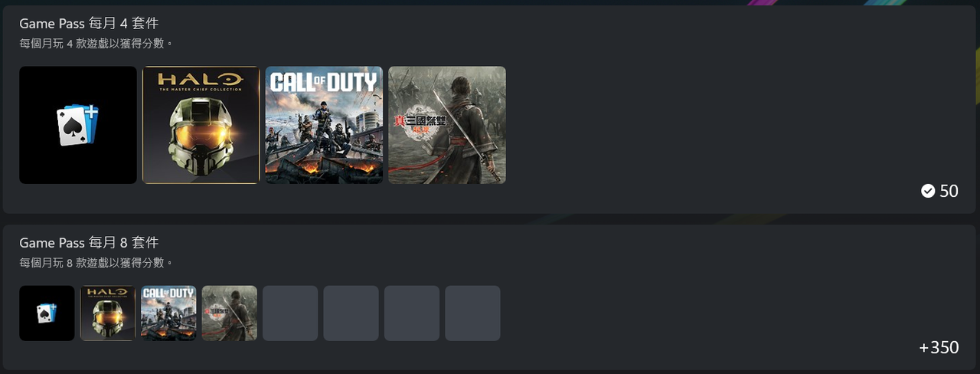Select the large 真三國無雙 game tile
Viewport: 980px width, 374px height.
pos(447,125)
